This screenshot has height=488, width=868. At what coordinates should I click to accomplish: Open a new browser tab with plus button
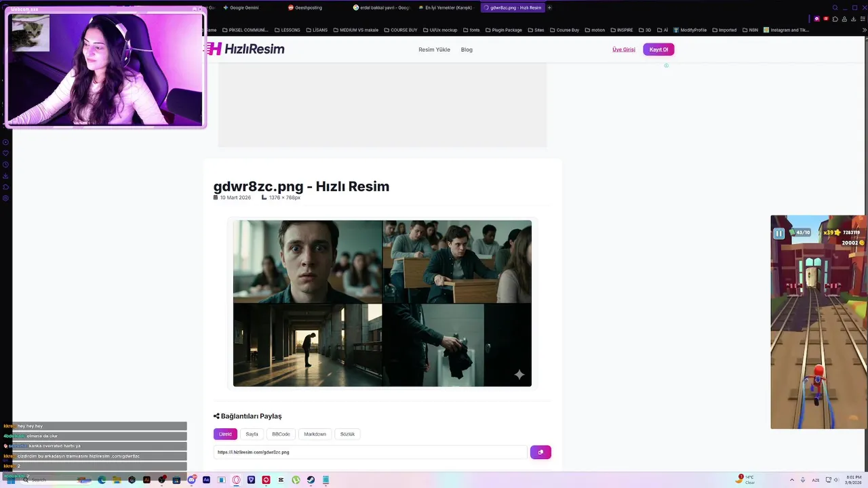549,7
